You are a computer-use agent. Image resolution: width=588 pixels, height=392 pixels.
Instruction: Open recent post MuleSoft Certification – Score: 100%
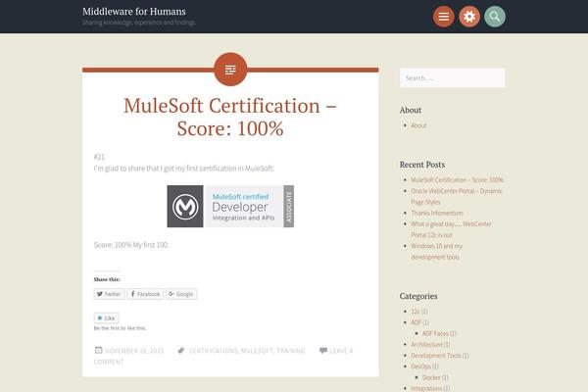457,179
